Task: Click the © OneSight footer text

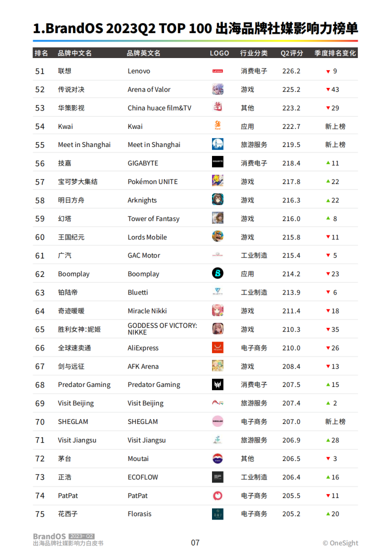Action: [341, 543]
